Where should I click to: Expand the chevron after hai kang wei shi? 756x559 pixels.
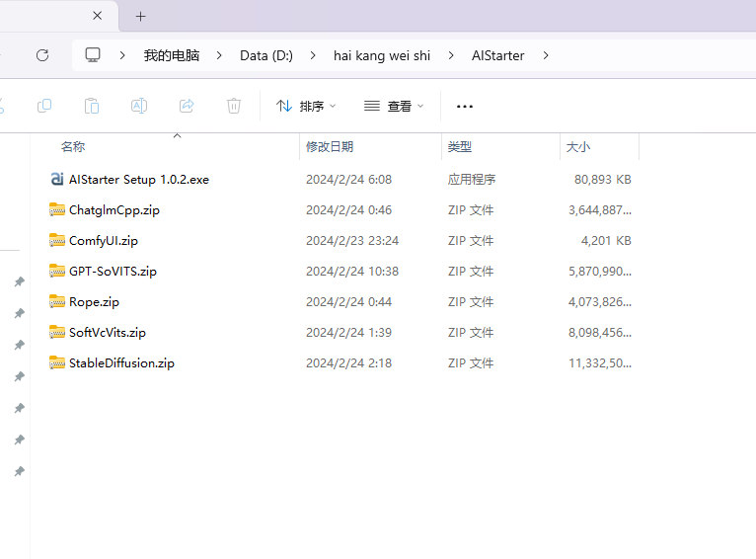point(451,55)
